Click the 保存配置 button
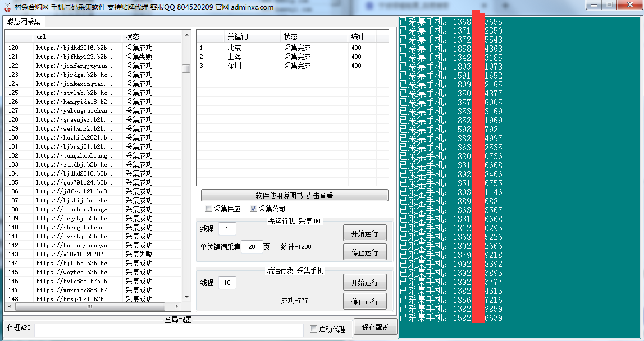This screenshot has height=341, width=644. pyautogui.click(x=375, y=326)
